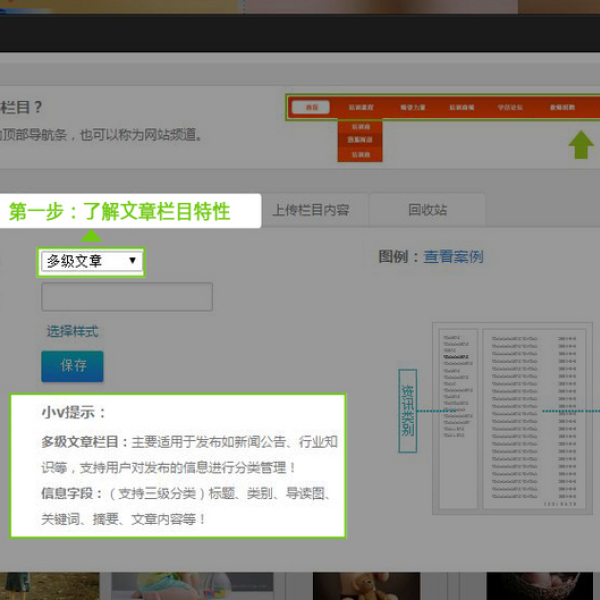This screenshot has width=600, height=600.
Task: Click the 小v提示 tip box
Action: click(x=178, y=465)
